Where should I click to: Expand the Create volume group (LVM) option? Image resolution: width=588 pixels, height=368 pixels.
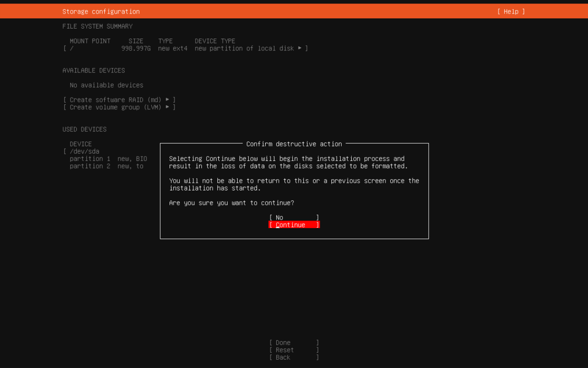pyautogui.click(x=119, y=107)
